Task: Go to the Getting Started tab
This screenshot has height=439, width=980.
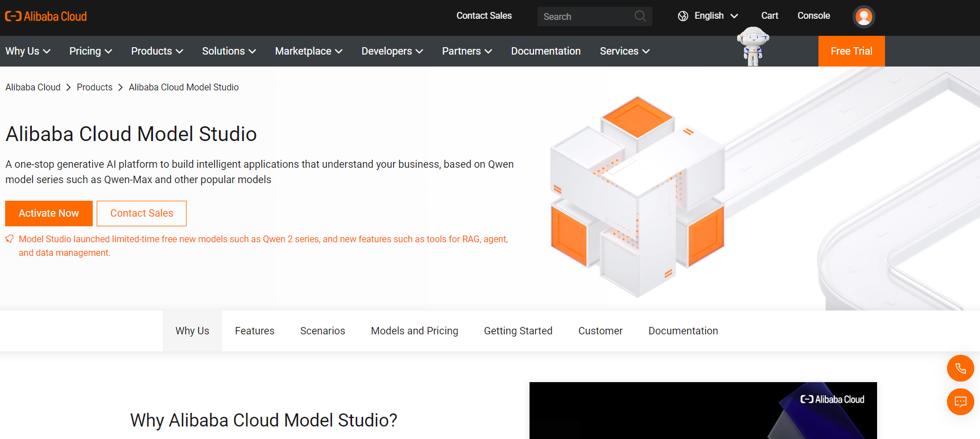Action: click(518, 331)
